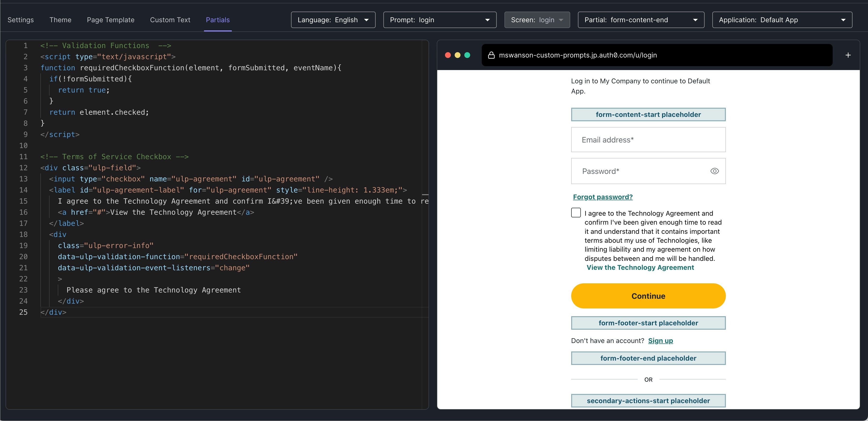Click the green window dot in preview
This screenshot has width=868, height=421.
click(x=467, y=55)
